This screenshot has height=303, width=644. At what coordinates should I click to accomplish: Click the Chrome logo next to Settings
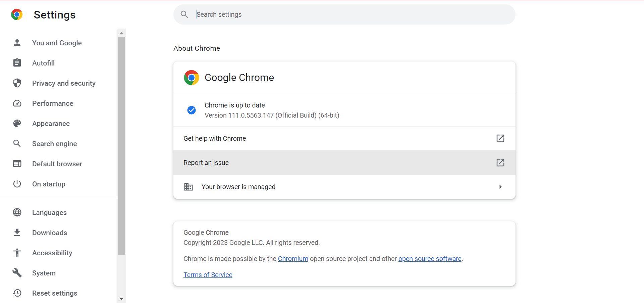(x=17, y=15)
